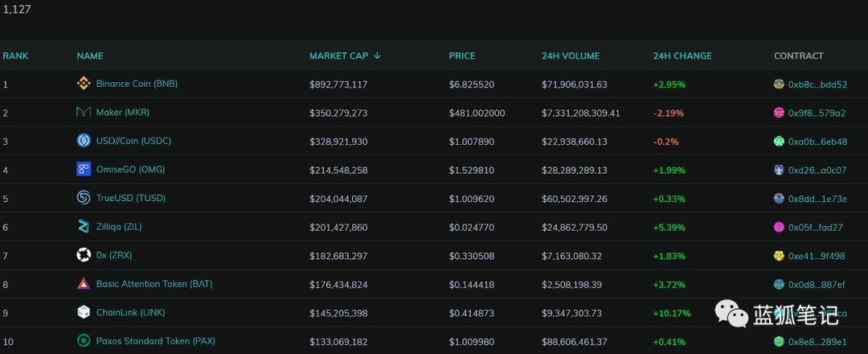Click the Basic Attention Token logo icon
The width and height of the screenshot is (868, 354).
(84, 284)
